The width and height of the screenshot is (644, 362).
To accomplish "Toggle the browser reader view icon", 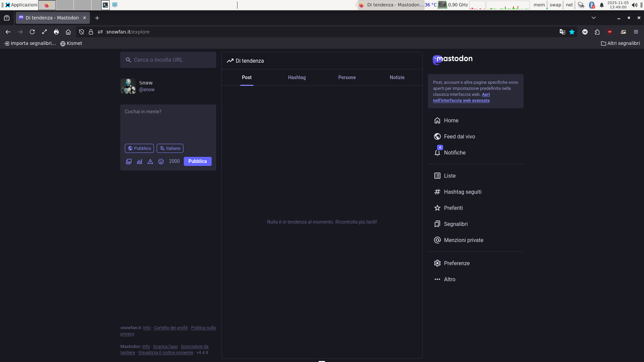I will 562,32.
